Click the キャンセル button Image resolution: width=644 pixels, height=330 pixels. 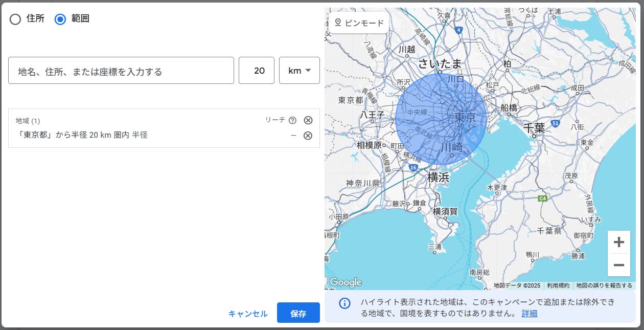(248, 314)
